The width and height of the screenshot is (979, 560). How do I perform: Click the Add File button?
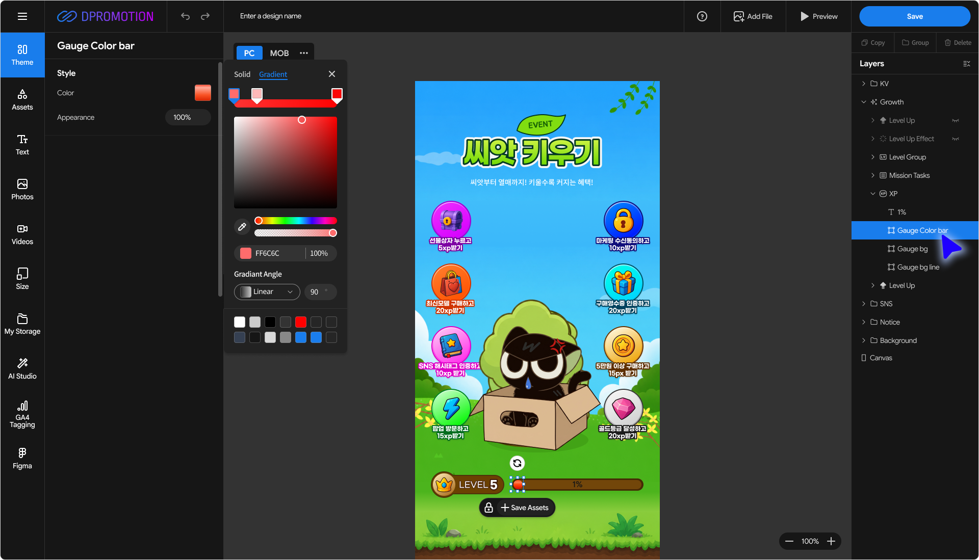click(753, 16)
